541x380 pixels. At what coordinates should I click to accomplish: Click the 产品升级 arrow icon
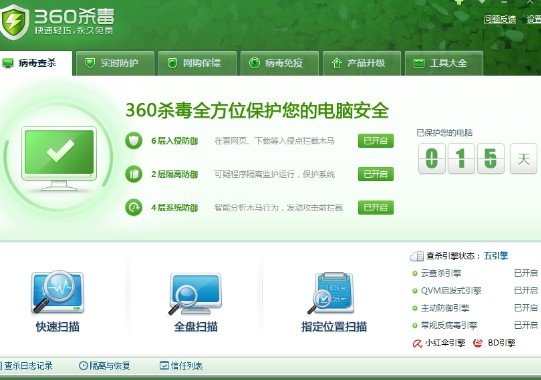[x=336, y=63]
